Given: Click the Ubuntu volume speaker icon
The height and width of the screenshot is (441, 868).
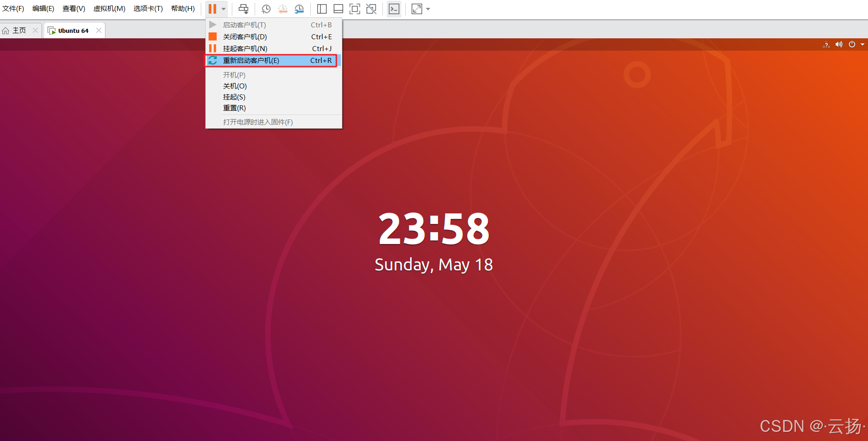Looking at the screenshot, I should click(839, 44).
